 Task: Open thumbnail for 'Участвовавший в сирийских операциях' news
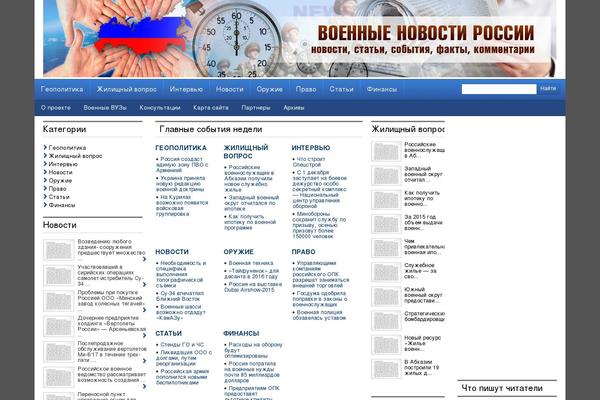click(59, 276)
